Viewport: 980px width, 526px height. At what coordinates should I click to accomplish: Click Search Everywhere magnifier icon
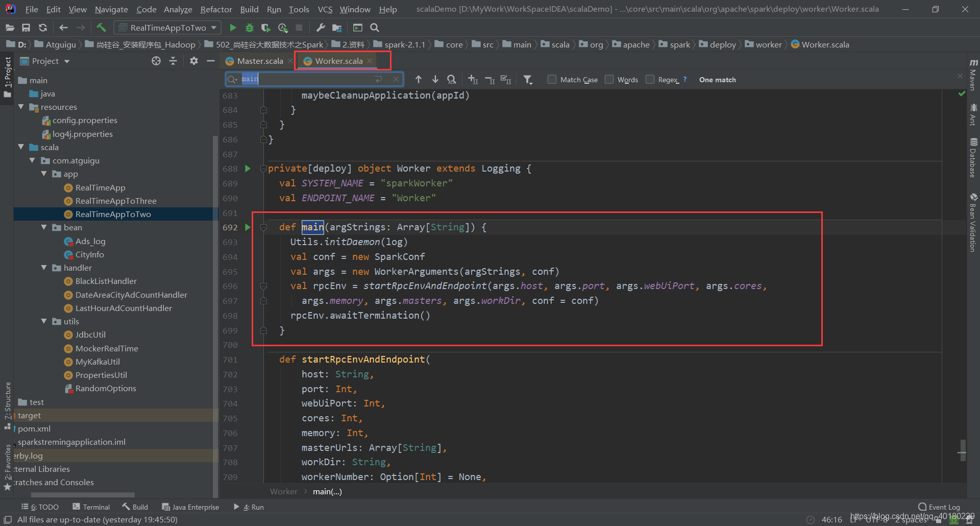pos(375,28)
